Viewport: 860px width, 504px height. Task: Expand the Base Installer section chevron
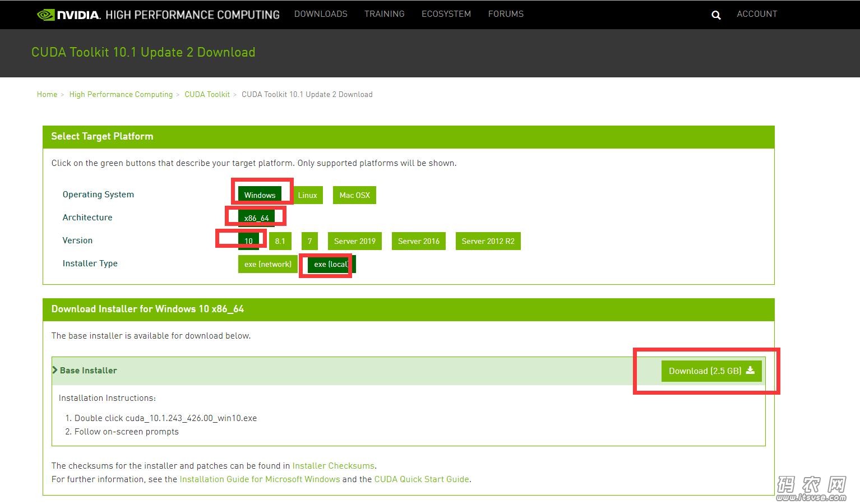point(55,370)
